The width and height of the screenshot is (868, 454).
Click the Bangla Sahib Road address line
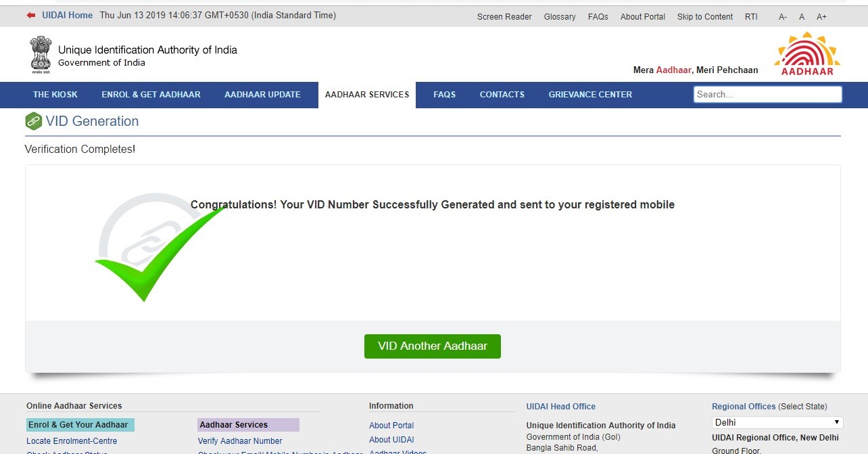[562, 448]
